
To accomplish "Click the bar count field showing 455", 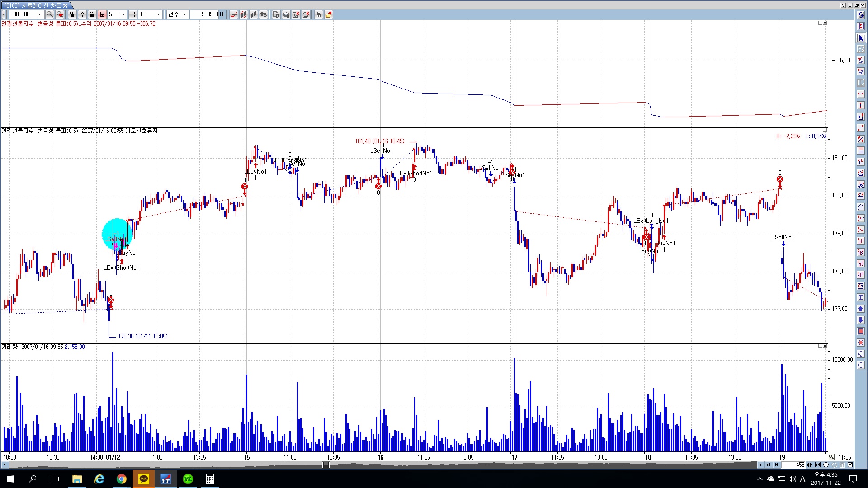I will click(794, 465).
